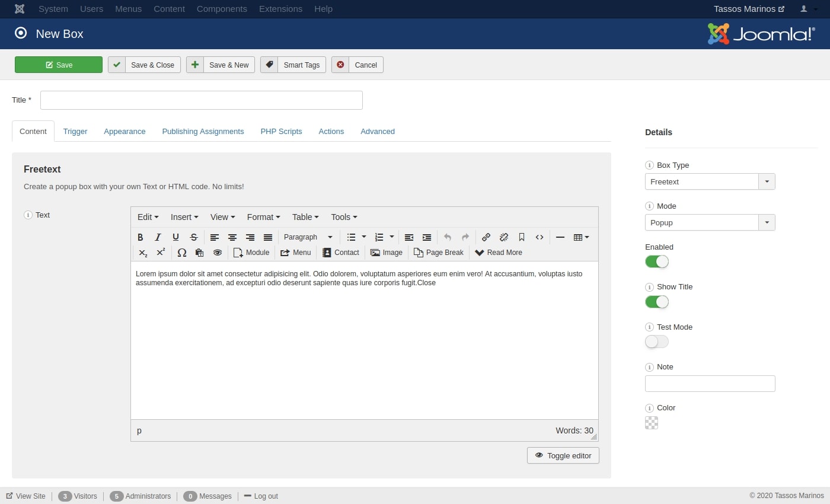The image size is (830, 504).
Task: Switch to the Trigger tab
Action: coord(75,131)
